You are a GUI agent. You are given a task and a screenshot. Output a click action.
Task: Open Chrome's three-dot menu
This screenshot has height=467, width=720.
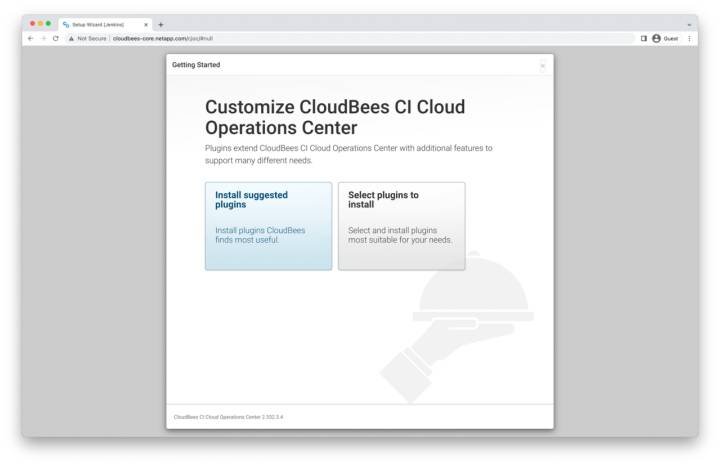click(x=689, y=38)
